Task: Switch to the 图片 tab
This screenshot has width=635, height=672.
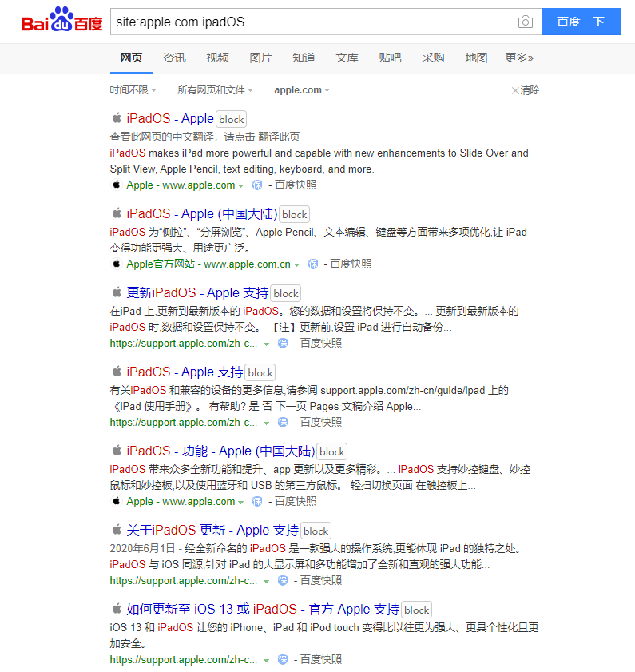Action: (x=260, y=58)
